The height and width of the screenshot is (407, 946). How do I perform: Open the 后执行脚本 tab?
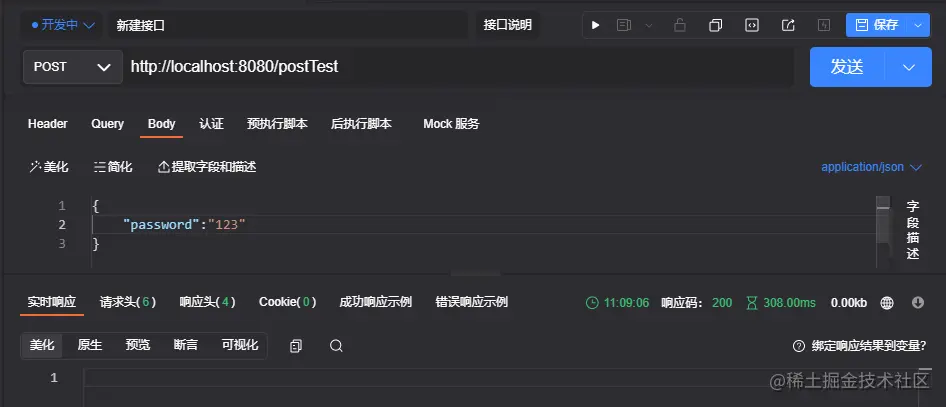pyautogui.click(x=361, y=124)
